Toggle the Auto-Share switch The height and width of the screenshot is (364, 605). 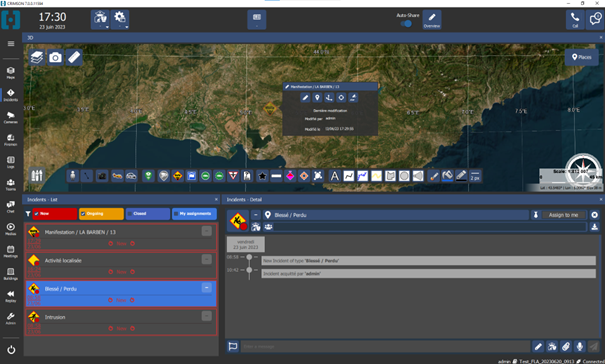406,24
